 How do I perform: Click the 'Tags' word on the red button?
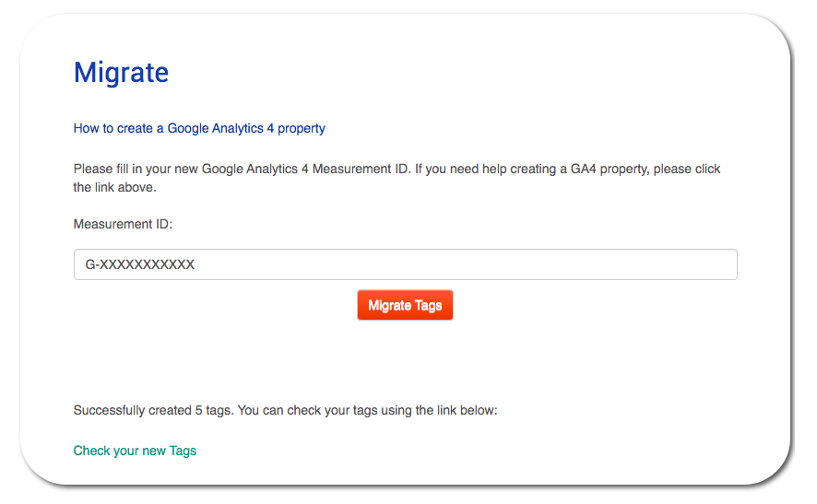click(428, 306)
